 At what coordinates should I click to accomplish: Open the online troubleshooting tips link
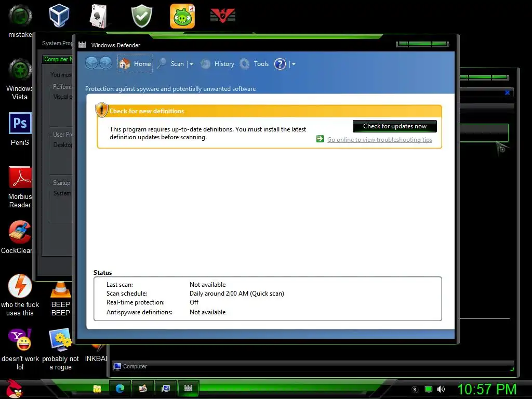point(380,139)
